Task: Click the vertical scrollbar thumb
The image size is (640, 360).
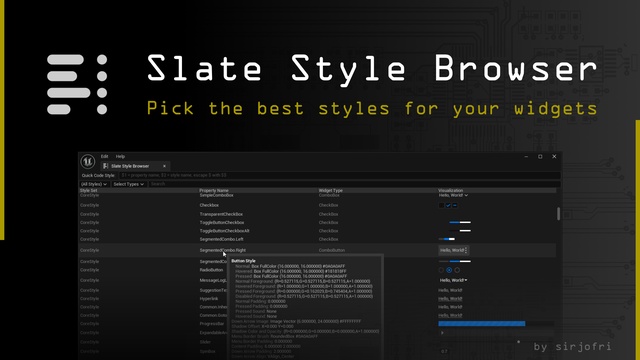Action: 558,213
